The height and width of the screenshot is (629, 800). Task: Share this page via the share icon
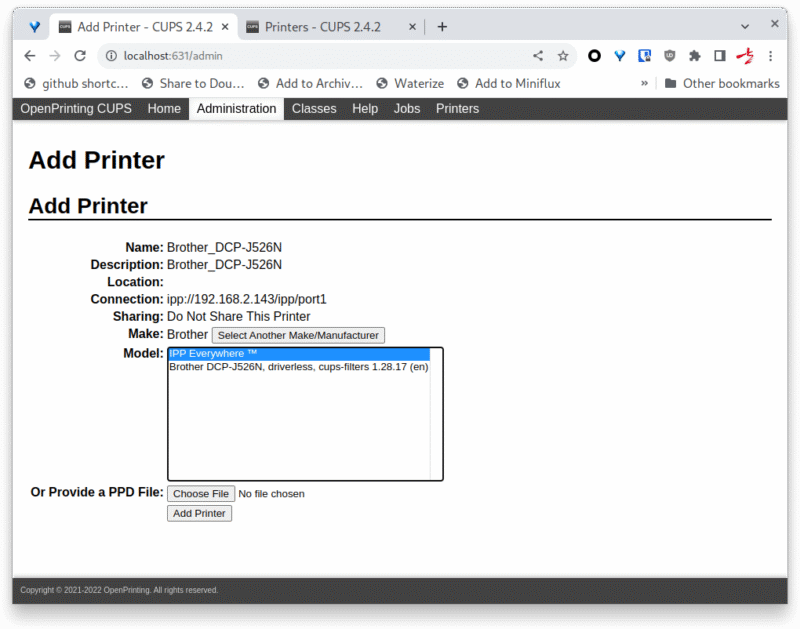pyautogui.click(x=538, y=56)
